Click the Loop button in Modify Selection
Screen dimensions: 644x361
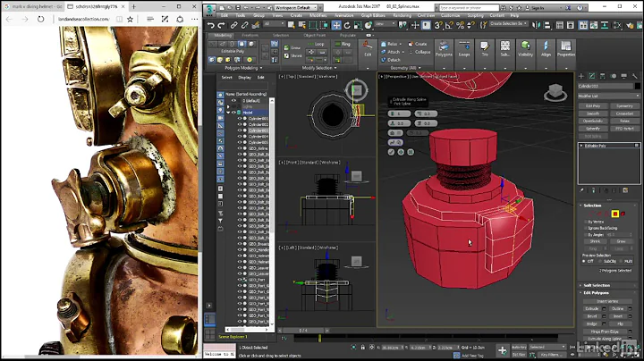pyautogui.click(x=316, y=44)
